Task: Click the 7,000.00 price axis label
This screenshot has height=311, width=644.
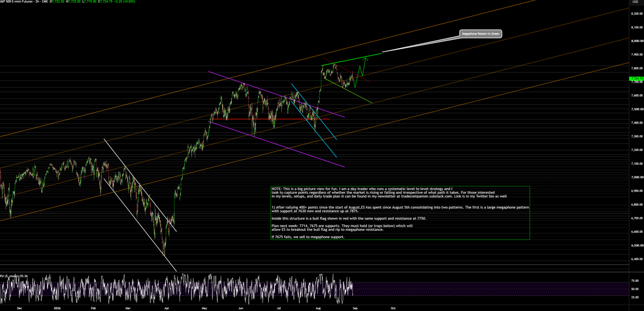Action: pyautogui.click(x=636, y=177)
